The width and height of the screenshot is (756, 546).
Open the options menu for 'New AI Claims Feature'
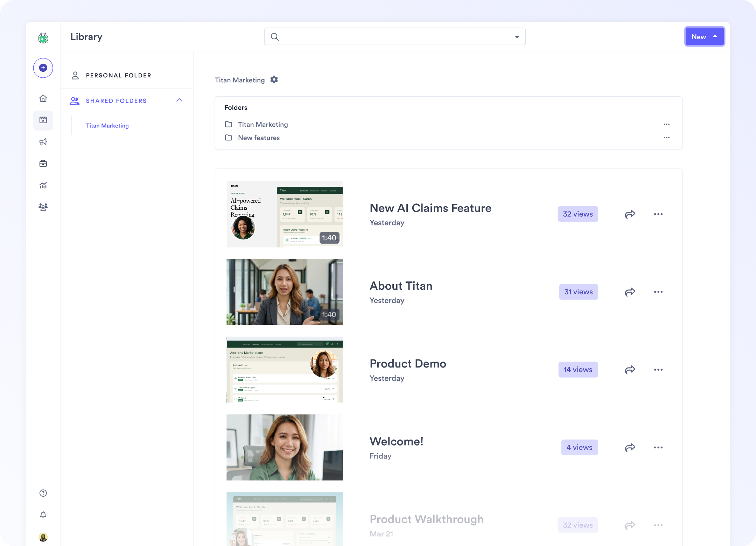point(658,214)
